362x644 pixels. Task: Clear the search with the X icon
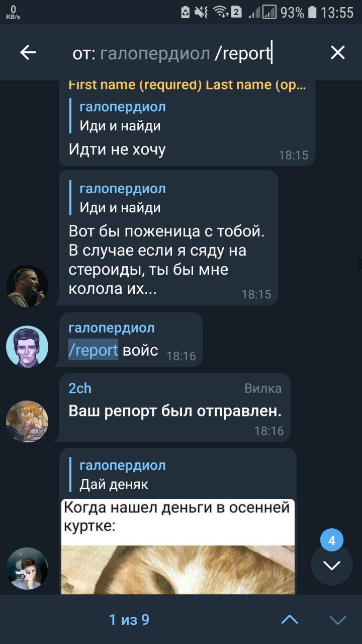337,52
